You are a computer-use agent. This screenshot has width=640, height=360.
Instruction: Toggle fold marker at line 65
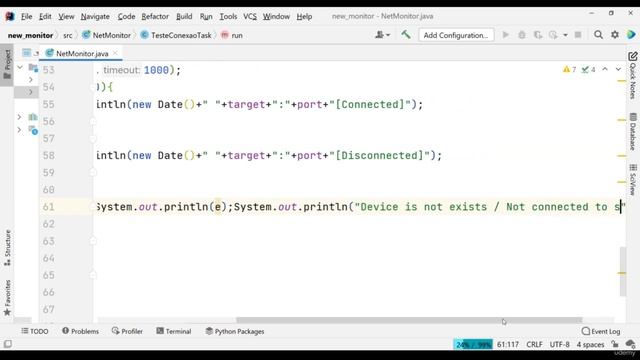click(93, 276)
